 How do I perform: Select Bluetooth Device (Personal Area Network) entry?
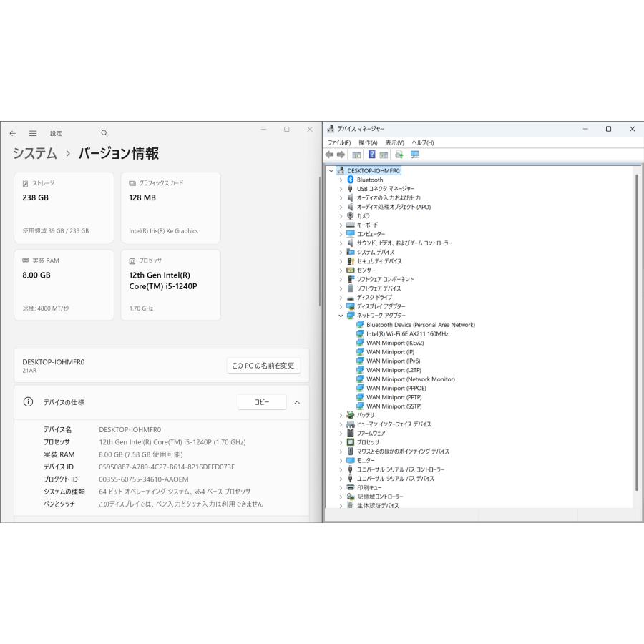421,324
